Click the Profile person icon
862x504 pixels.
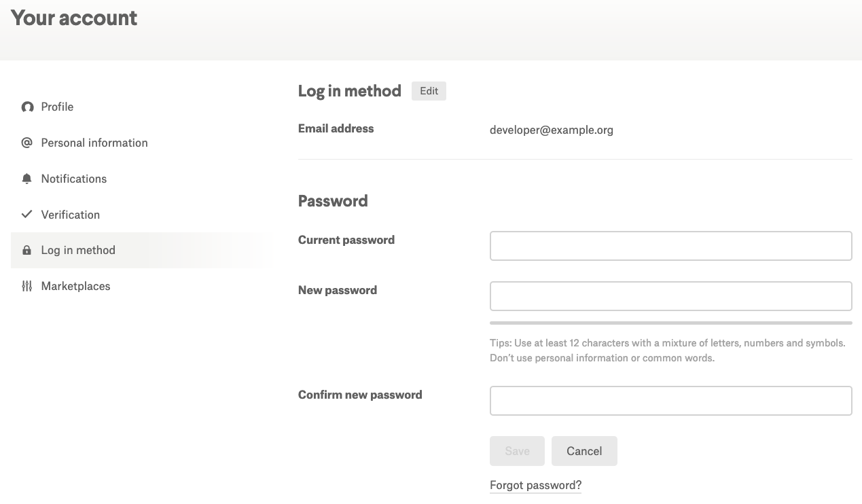(x=27, y=107)
